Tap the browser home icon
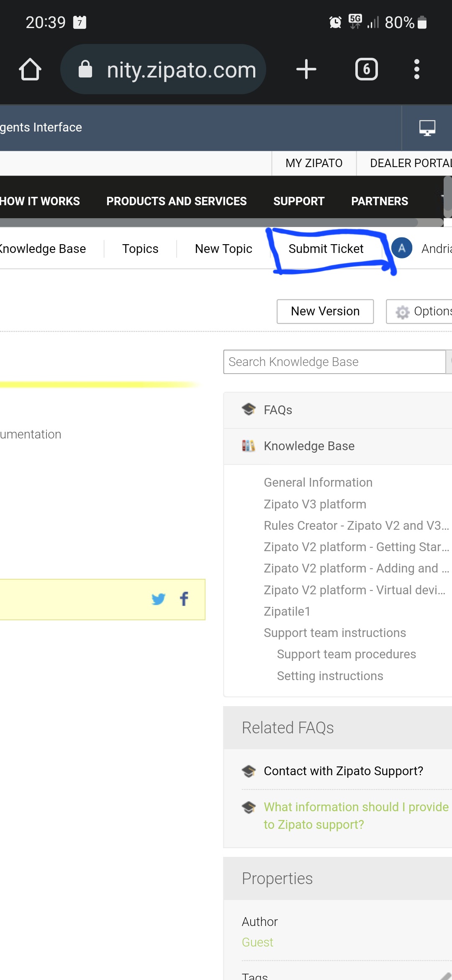Image resolution: width=452 pixels, height=980 pixels. [x=30, y=69]
